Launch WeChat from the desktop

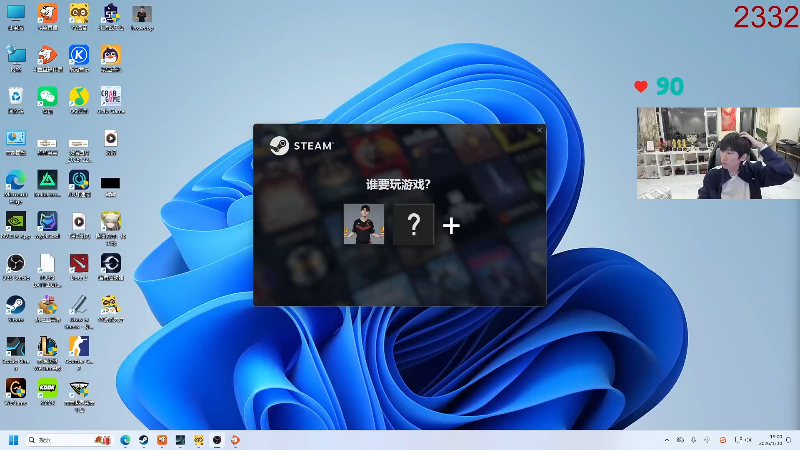click(47, 100)
